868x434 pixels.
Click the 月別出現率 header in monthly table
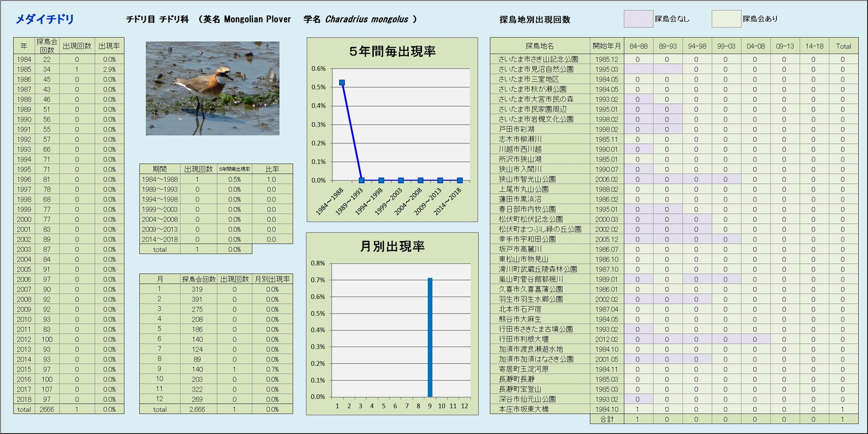click(272, 279)
